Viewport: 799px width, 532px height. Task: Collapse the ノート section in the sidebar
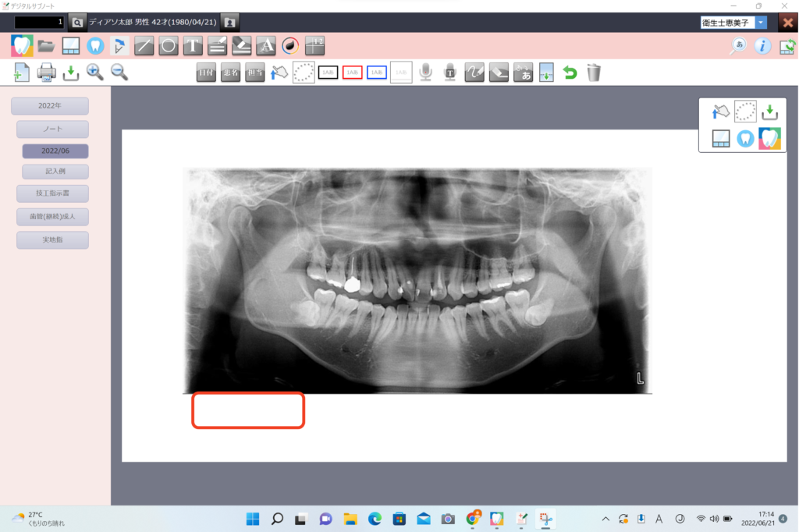[x=52, y=129]
